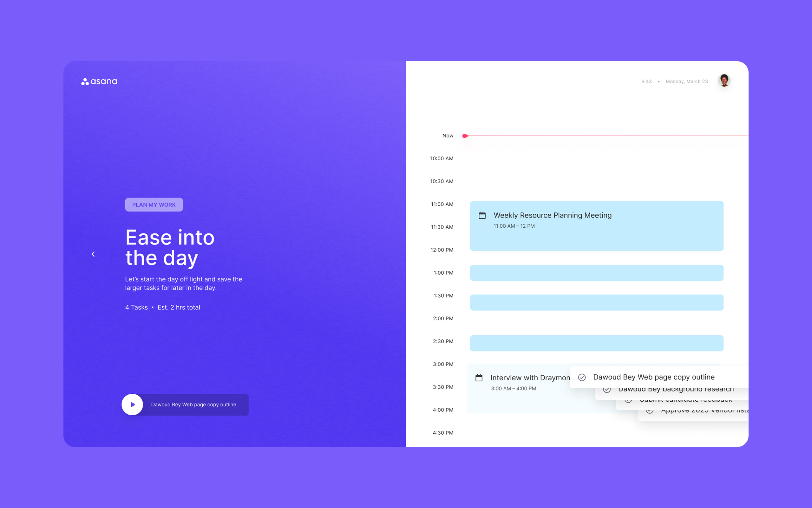Click the 11:00 AM – 12 PM event time
The height and width of the screenshot is (508, 812).
click(x=514, y=226)
